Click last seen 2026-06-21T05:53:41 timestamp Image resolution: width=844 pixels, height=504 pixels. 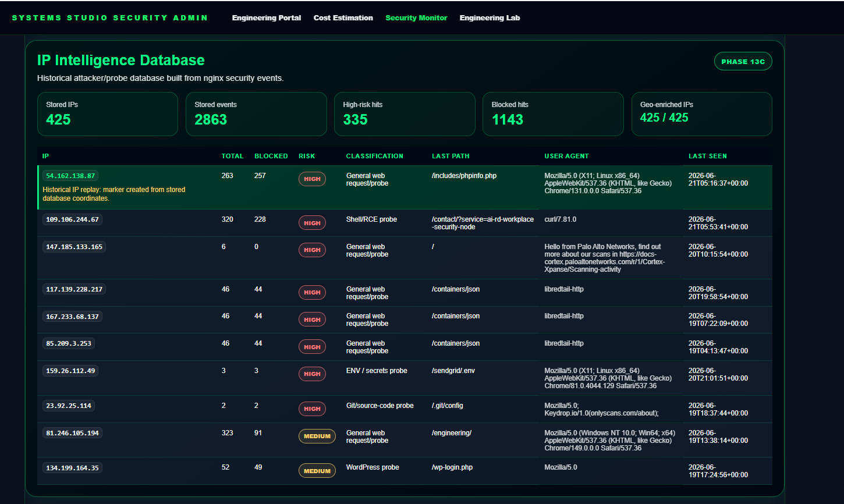click(718, 223)
